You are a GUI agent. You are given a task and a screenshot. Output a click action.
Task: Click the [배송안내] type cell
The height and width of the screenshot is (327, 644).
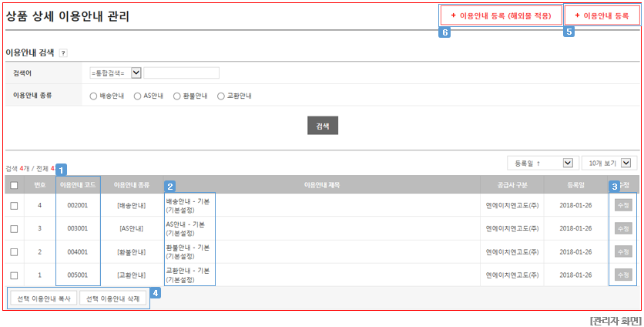132,205
